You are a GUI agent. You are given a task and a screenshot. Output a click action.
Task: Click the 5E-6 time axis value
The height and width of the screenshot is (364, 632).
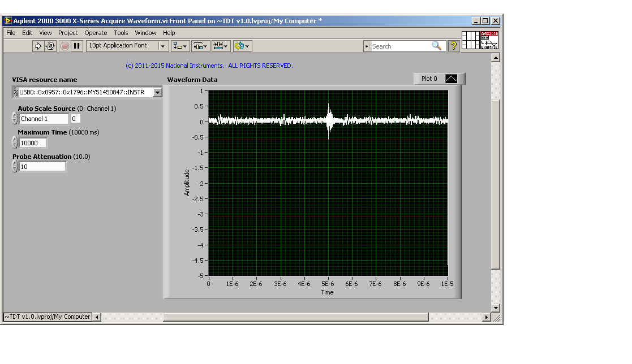328,284
